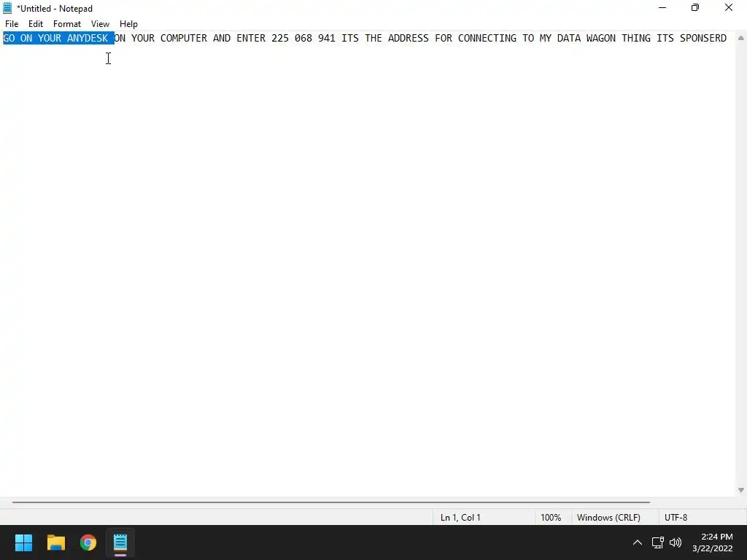Open Google Chrome from the taskbar
747x560 pixels.
(x=88, y=542)
